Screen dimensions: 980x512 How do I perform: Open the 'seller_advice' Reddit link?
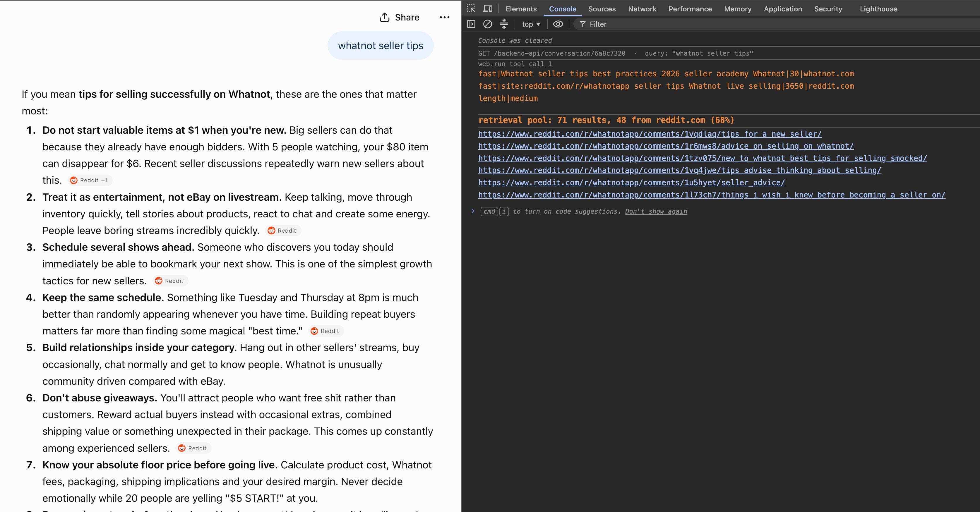(631, 183)
